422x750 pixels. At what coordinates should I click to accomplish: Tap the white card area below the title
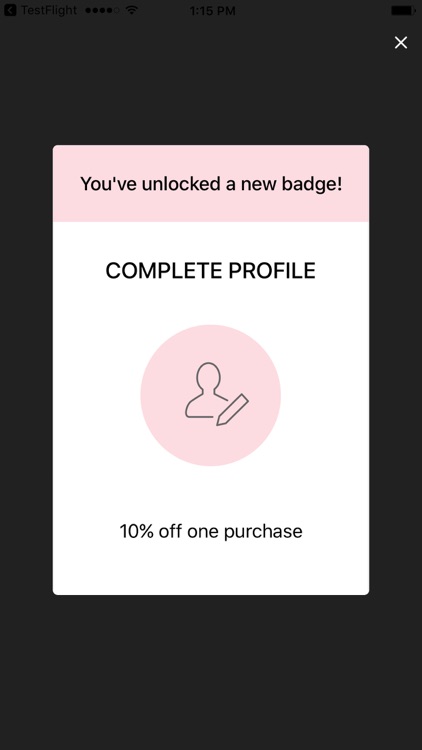(211, 303)
